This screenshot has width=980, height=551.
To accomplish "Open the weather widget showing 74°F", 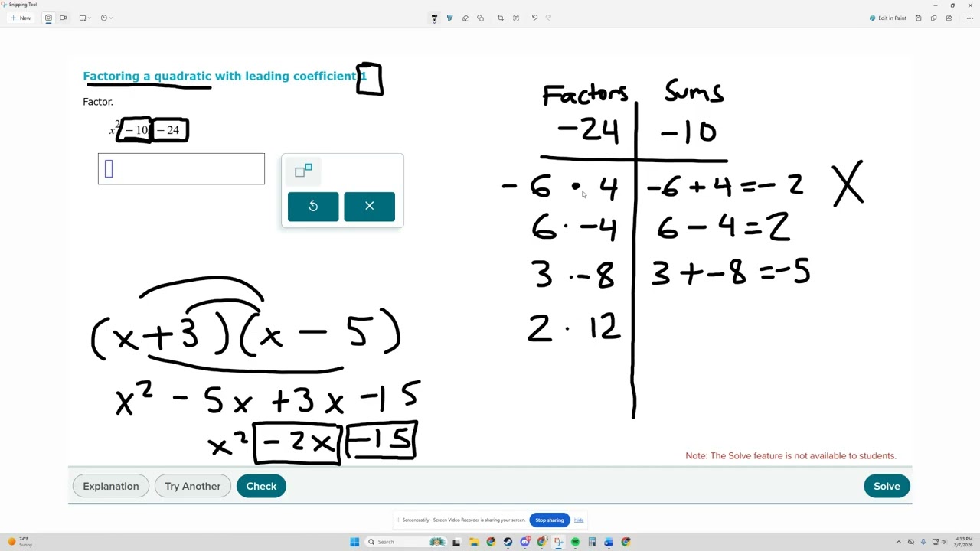I will [x=20, y=542].
